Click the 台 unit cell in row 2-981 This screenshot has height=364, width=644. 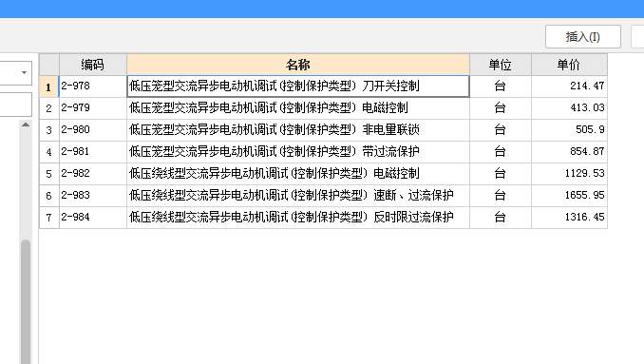click(501, 152)
